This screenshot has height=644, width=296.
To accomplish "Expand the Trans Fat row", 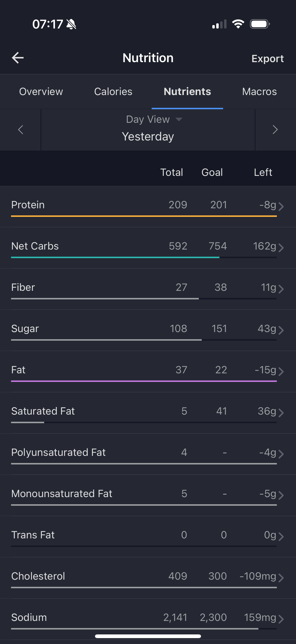I will [x=148, y=536].
